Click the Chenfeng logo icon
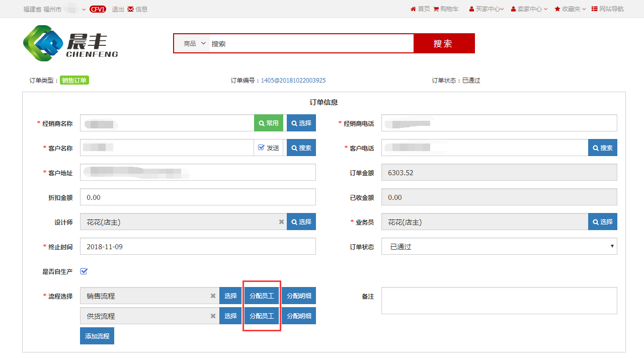The height and width of the screenshot is (358, 644). coord(42,43)
